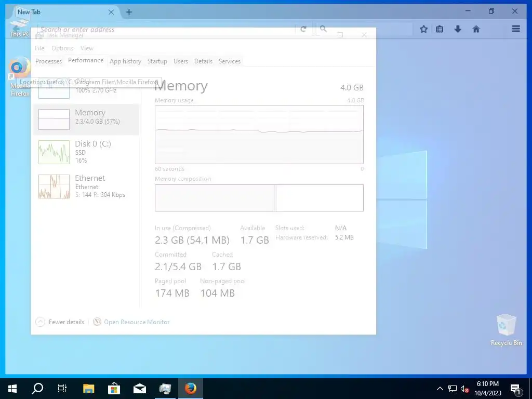Select the Memory performance item
Screen dimensions: 532x399
click(x=86, y=119)
